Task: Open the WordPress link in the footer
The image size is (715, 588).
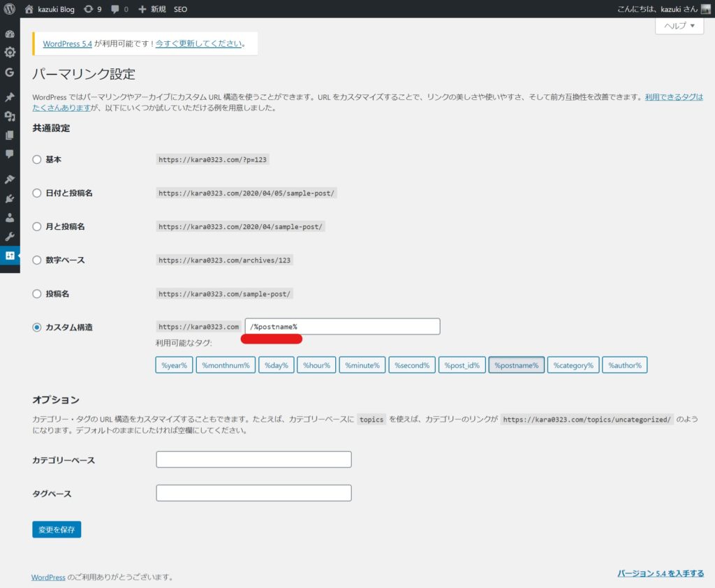Action: coord(48,577)
